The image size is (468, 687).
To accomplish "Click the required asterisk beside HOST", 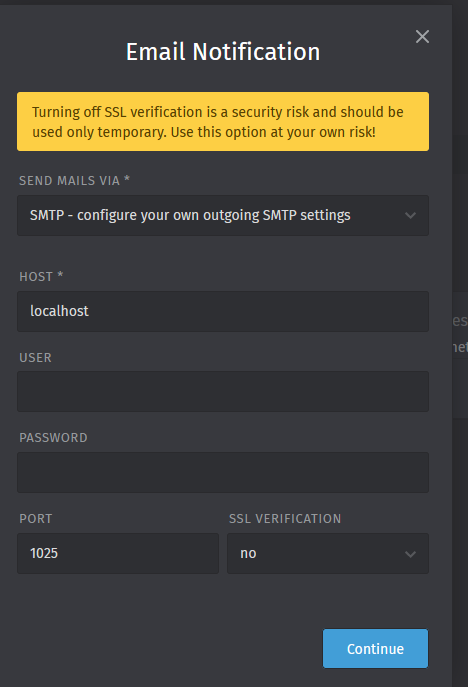I will pos(60,275).
